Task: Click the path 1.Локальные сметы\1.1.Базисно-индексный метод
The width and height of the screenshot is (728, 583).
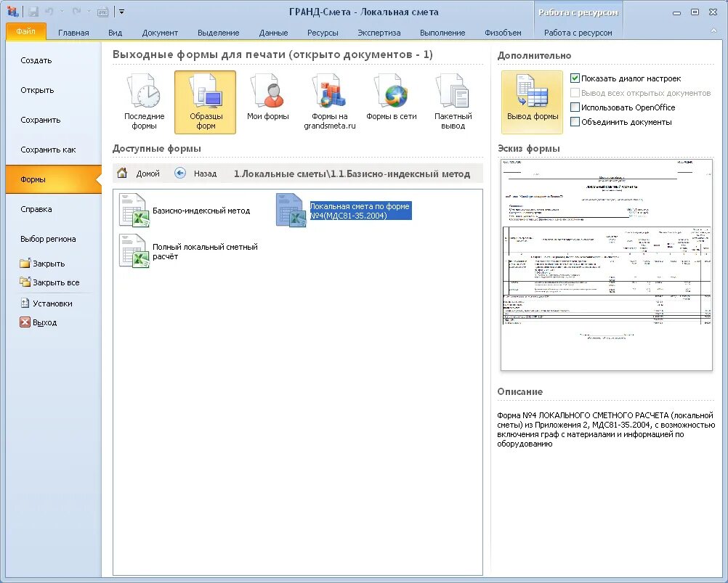Action: point(352,174)
